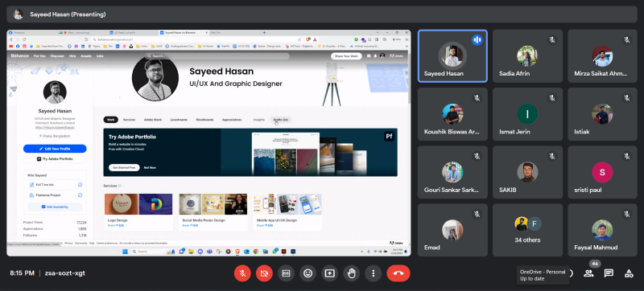Open the activities panel
The width and height of the screenshot is (644, 291).
629,273
